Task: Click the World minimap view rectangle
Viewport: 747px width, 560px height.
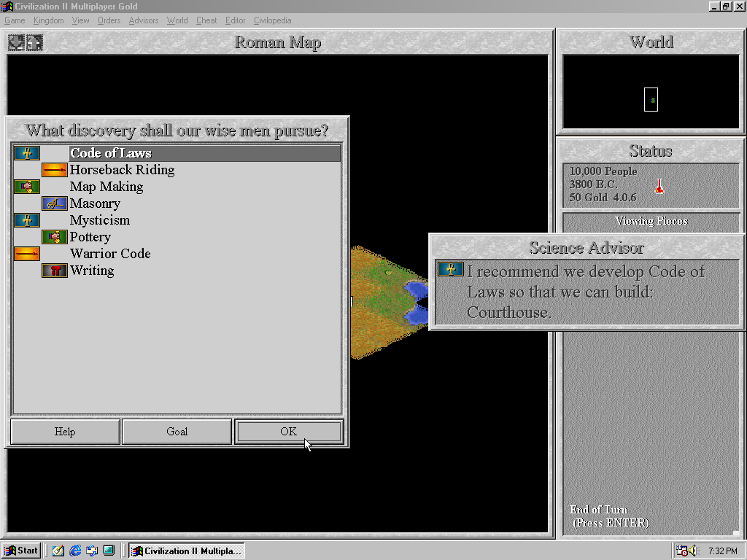Action: (x=651, y=99)
